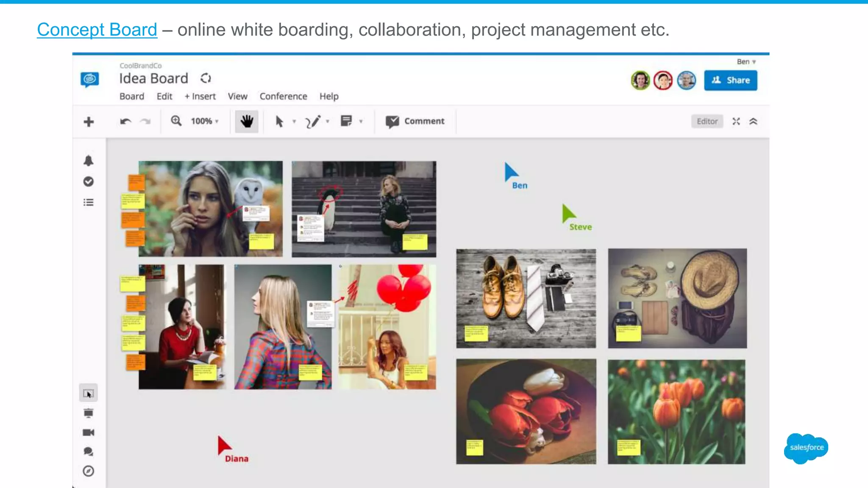Click the Conceptboard logo icon
868x488 pixels.
[x=90, y=79]
